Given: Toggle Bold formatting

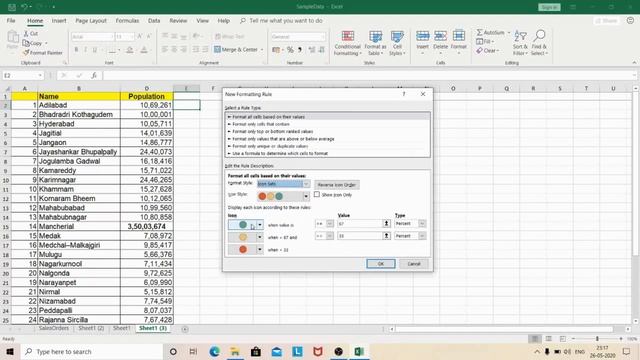Looking at the screenshot, I should click(76, 50).
